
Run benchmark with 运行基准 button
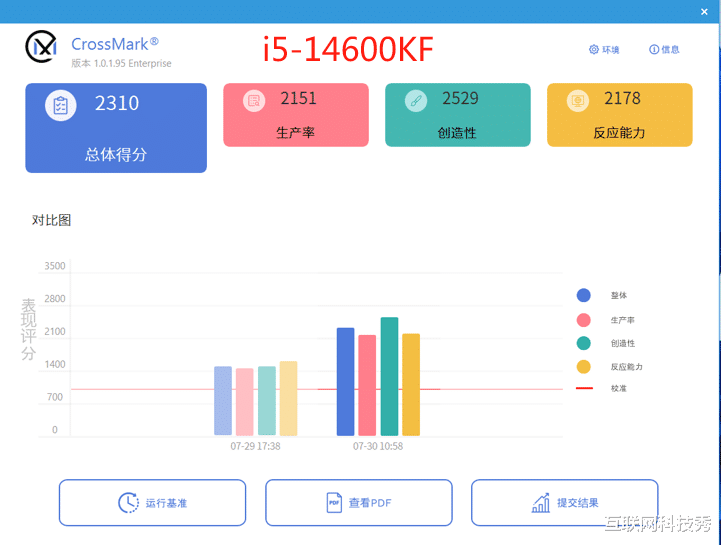[152, 503]
